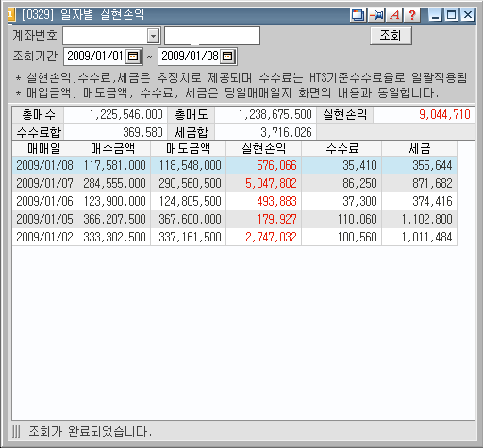483x448 pixels.
Task: Minimize the 일자별 실현손익 window
Action: pyautogui.click(x=436, y=15)
